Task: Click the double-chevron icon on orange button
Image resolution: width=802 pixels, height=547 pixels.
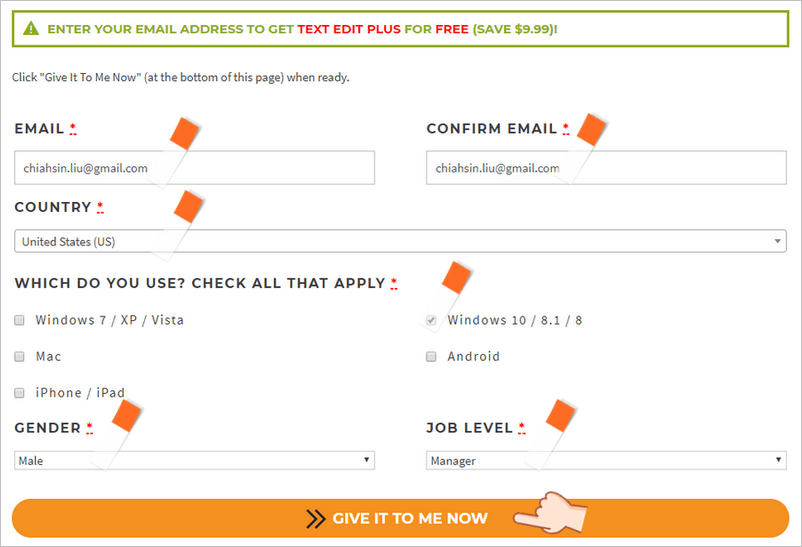Action: pyautogui.click(x=316, y=518)
